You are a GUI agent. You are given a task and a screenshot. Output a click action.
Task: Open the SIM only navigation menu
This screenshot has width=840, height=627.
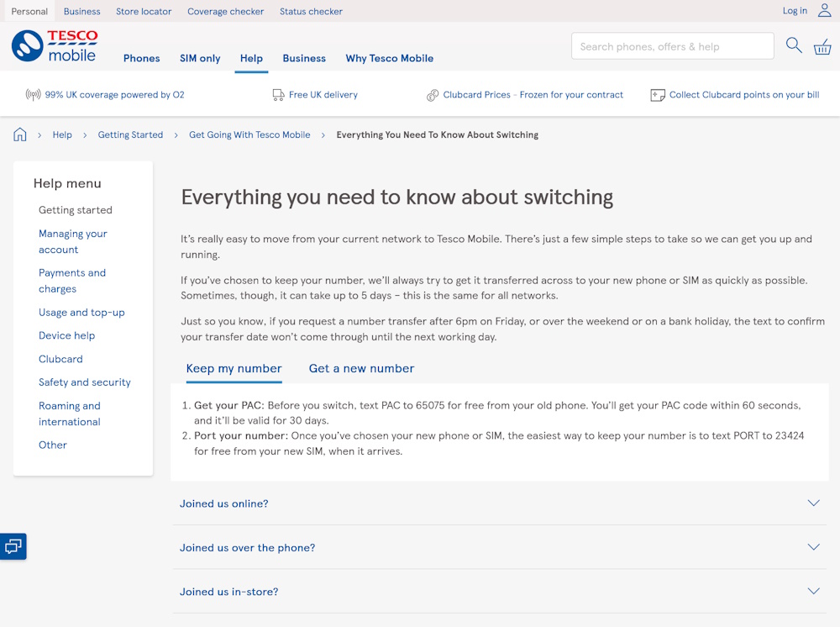(200, 58)
